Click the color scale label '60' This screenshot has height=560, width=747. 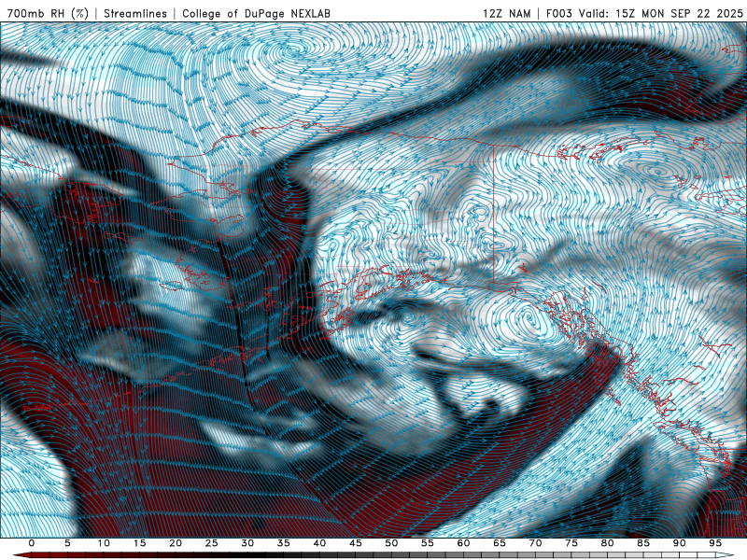click(463, 543)
